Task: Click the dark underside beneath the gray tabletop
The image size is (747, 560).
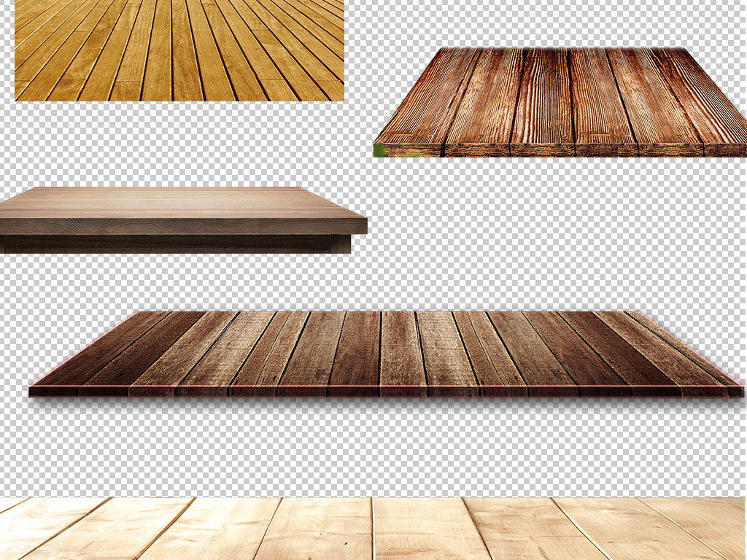Action: pos(175,244)
